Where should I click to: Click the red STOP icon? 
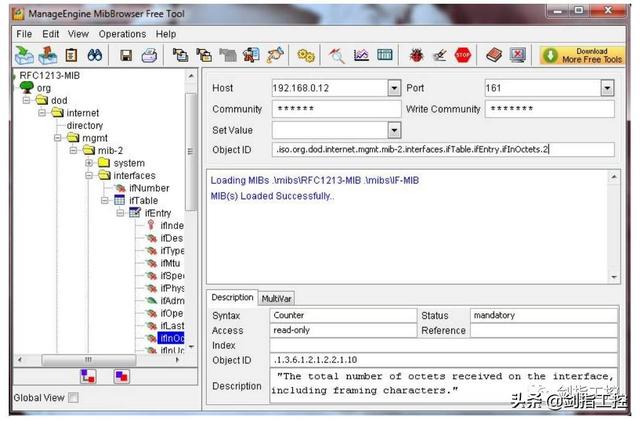pyautogui.click(x=463, y=55)
